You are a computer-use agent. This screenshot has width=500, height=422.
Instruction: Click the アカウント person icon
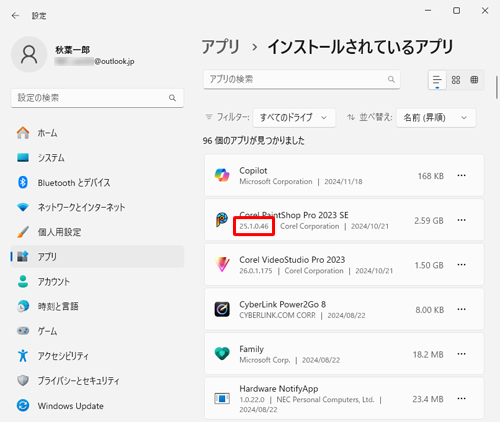[x=23, y=282]
